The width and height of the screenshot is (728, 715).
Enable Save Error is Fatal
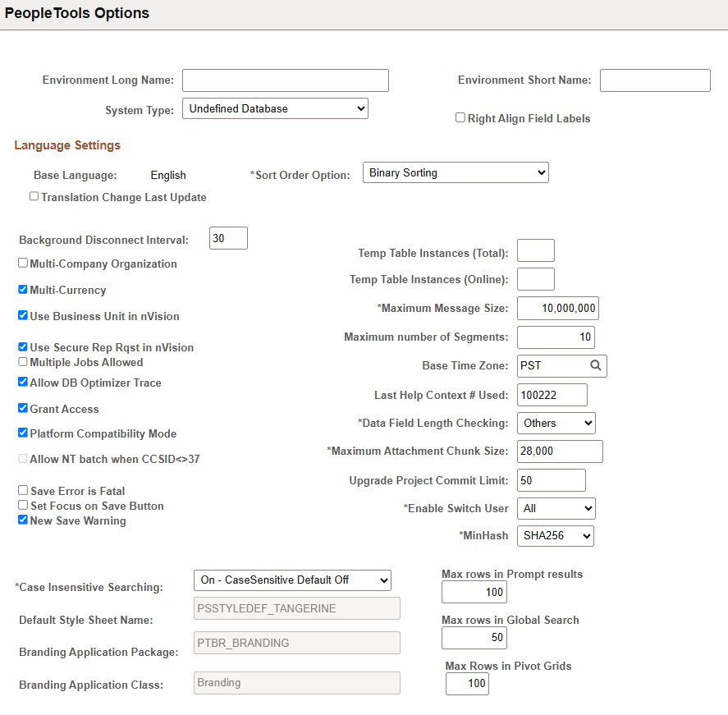23,489
